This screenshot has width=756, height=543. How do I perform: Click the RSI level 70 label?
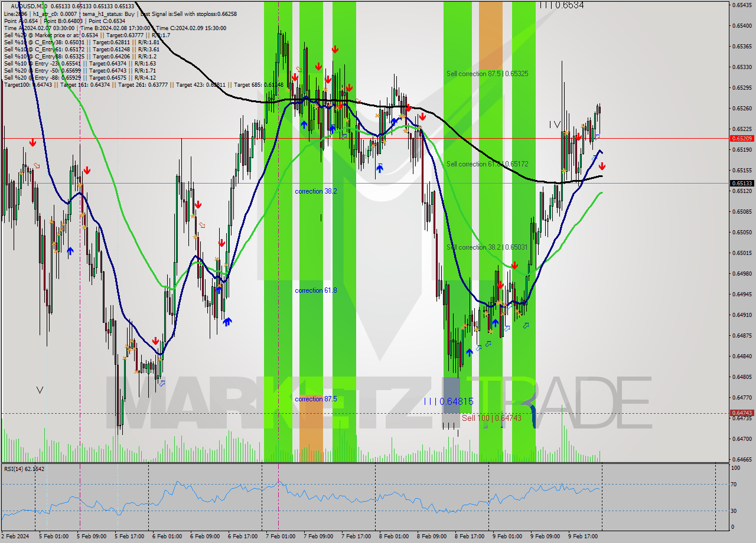pyautogui.click(x=735, y=485)
